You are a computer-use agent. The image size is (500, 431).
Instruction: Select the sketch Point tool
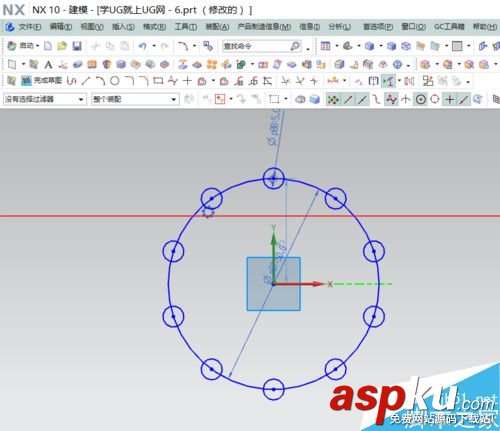tap(187, 81)
